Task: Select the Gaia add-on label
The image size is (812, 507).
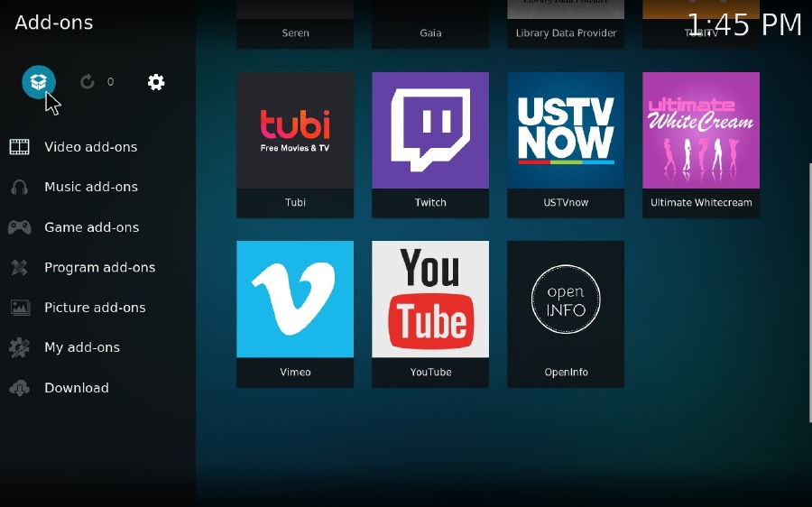Action: pyautogui.click(x=430, y=33)
